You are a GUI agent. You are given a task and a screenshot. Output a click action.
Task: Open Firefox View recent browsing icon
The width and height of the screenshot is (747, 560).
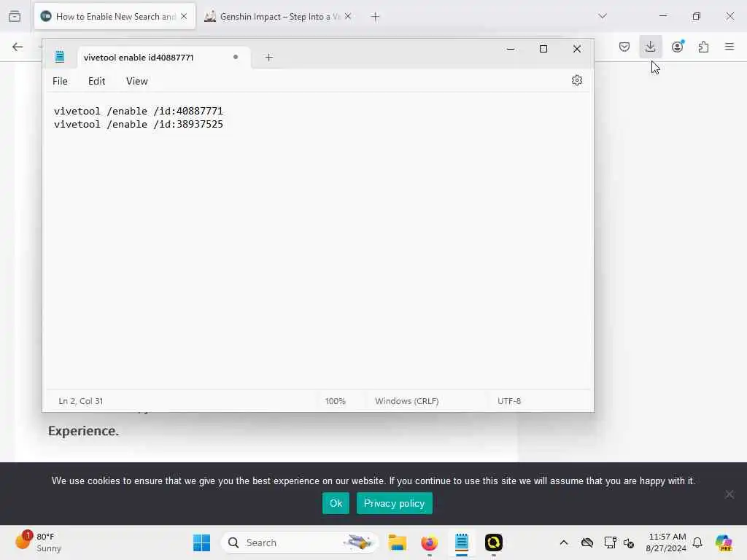click(x=15, y=16)
